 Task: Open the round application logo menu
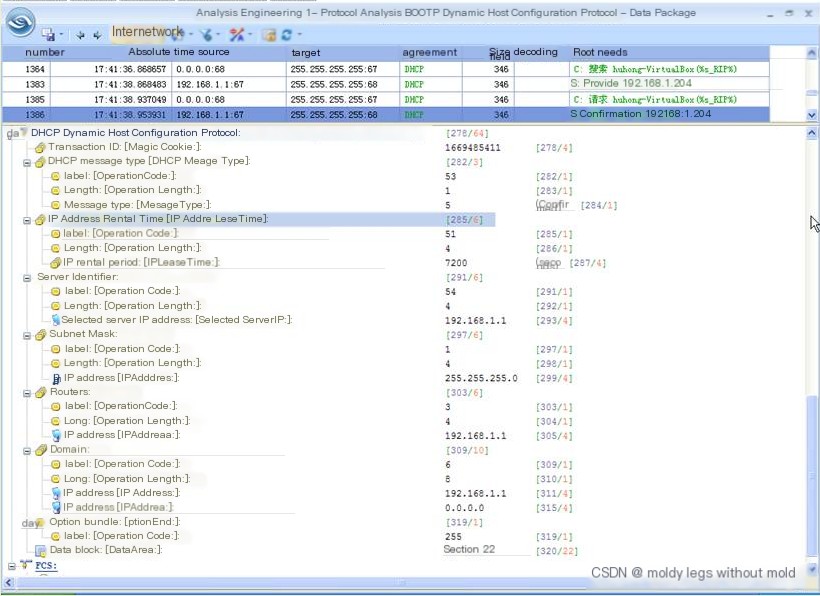click(20, 21)
